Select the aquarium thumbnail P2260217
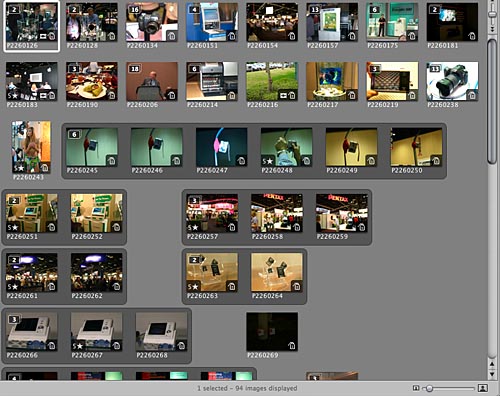 (x=332, y=81)
